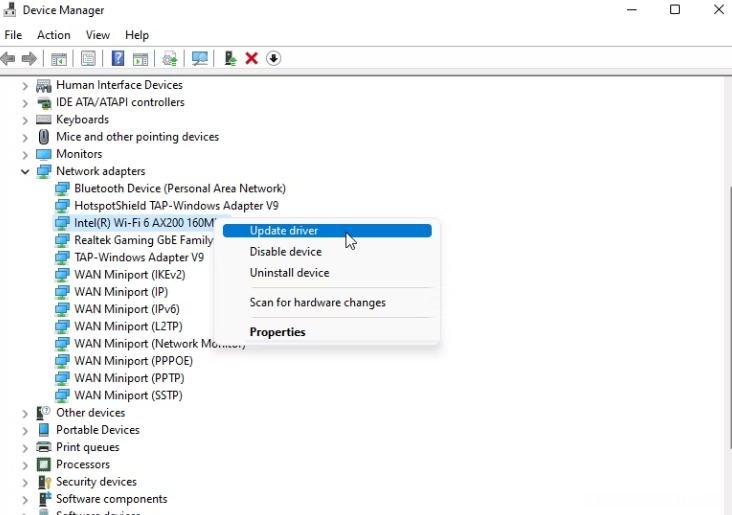Click the Other devices category icon
The image size is (732, 515).
[44, 413]
